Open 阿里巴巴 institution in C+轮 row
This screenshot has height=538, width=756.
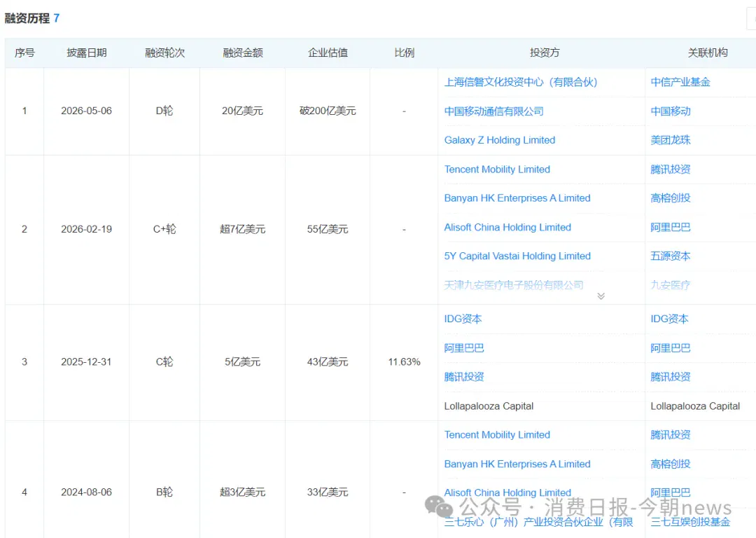tap(670, 227)
